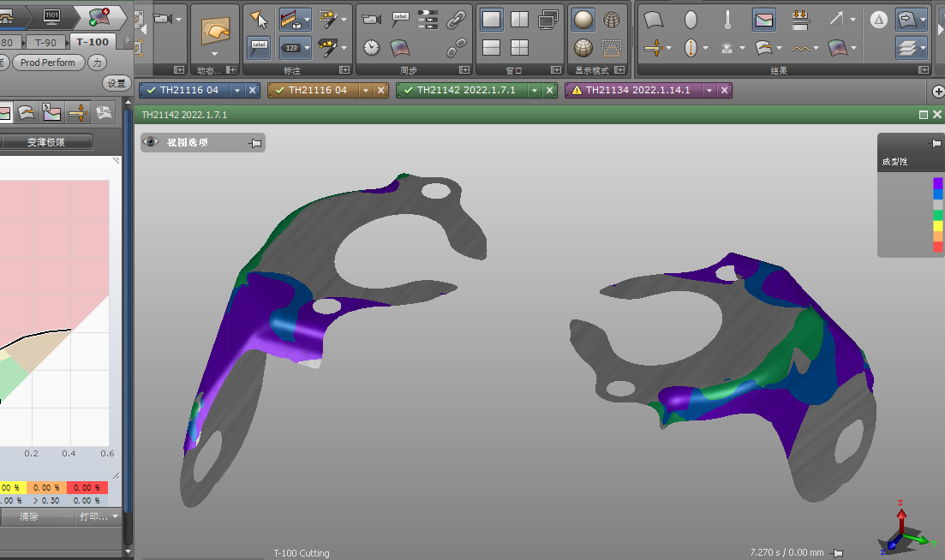Select the single window layout
This screenshot has width=945, height=560.
click(x=491, y=20)
